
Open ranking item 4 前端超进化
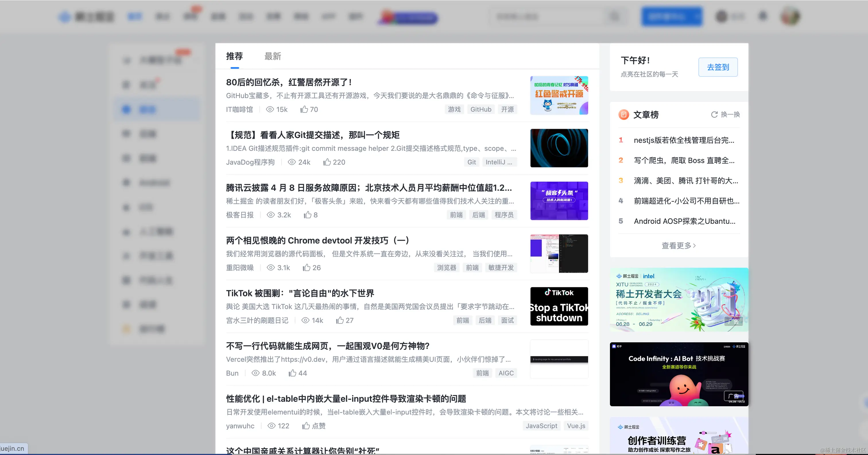pos(686,201)
